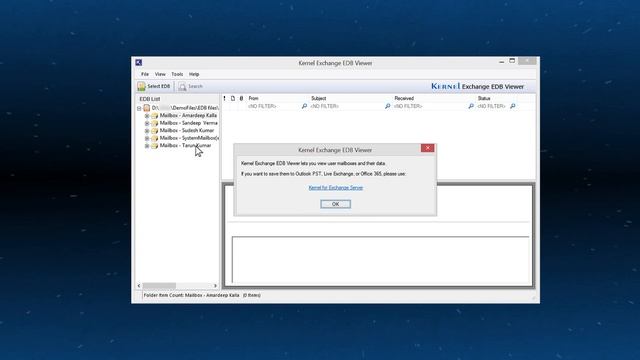The width and height of the screenshot is (640, 360).
Task: Open the Tools menu
Action: pos(177,74)
